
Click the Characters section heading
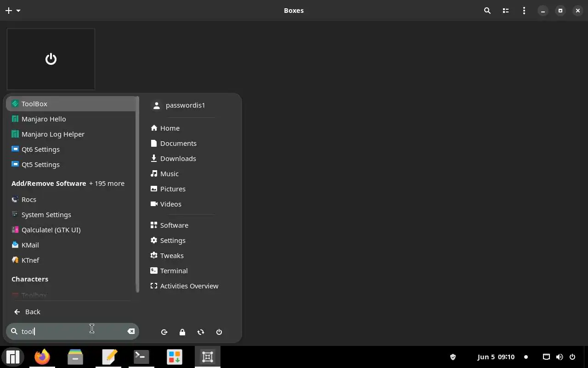pyautogui.click(x=30, y=279)
